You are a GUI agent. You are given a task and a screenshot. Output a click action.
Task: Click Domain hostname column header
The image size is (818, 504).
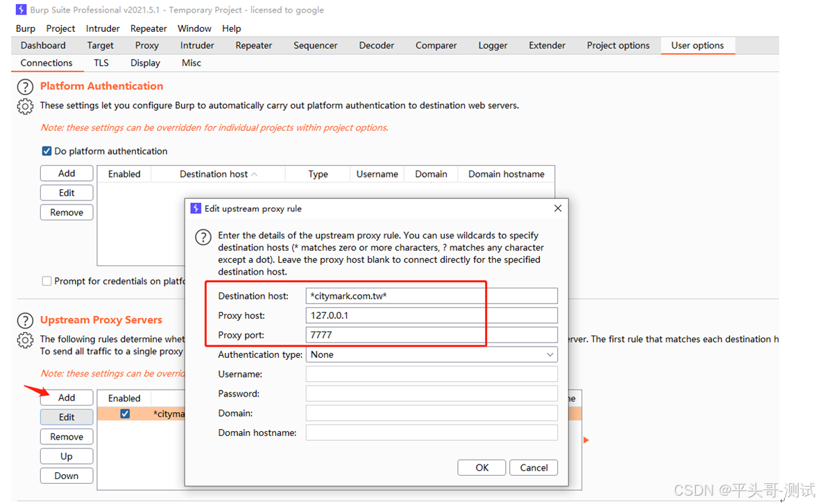tap(506, 174)
